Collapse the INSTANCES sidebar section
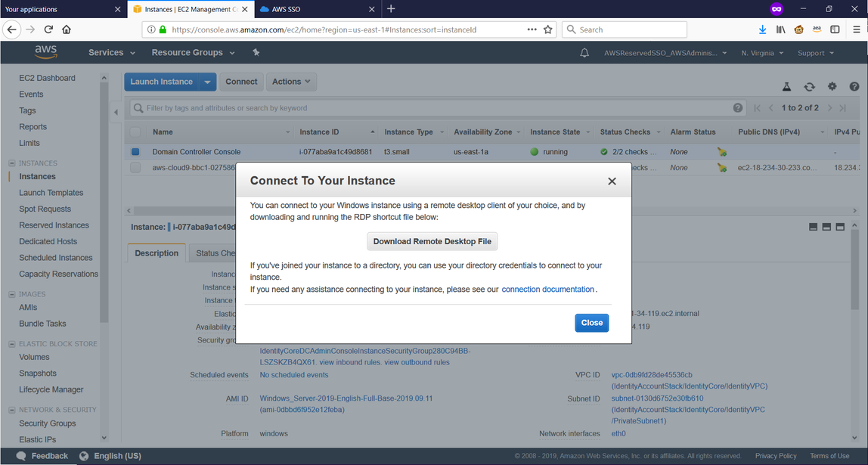 [x=11, y=163]
